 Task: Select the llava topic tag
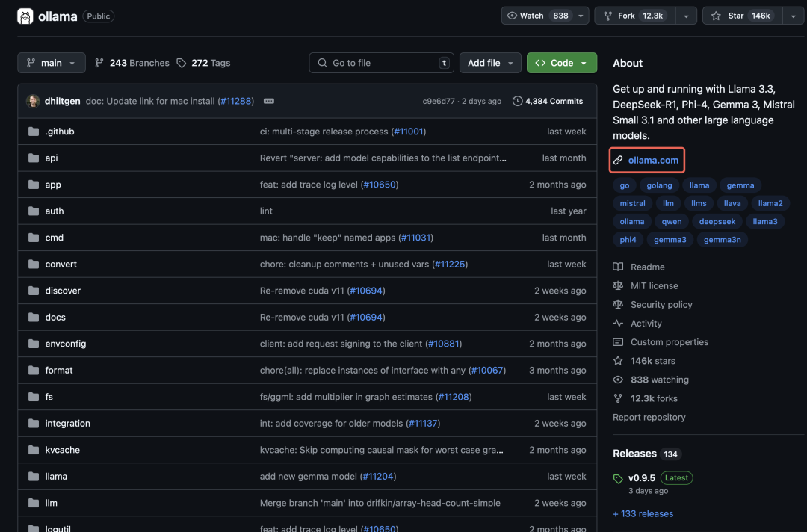tap(732, 203)
